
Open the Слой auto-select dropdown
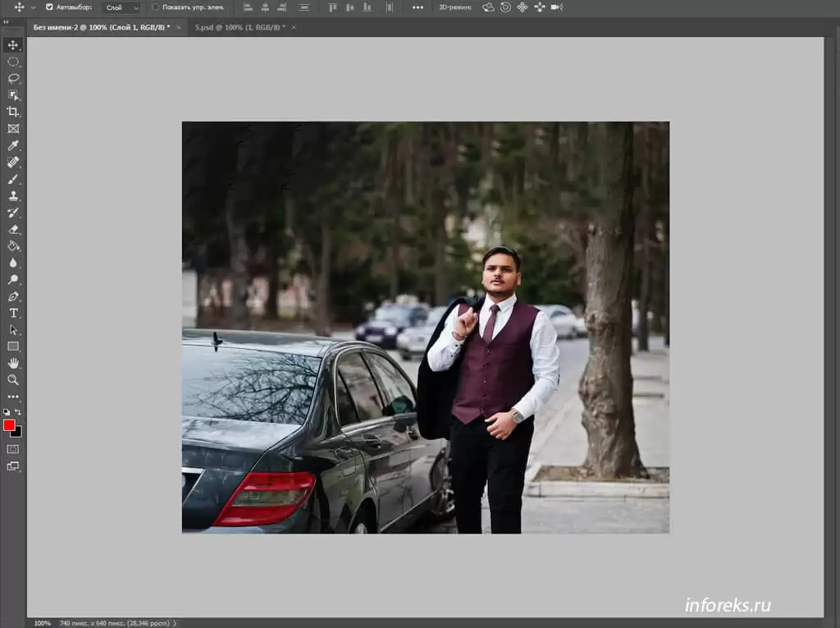121,7
